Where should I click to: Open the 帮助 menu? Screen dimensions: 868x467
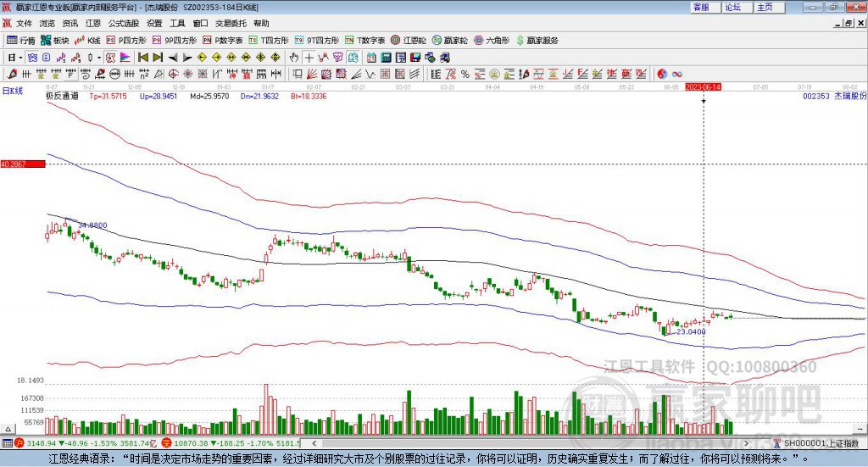click(261, 23)
